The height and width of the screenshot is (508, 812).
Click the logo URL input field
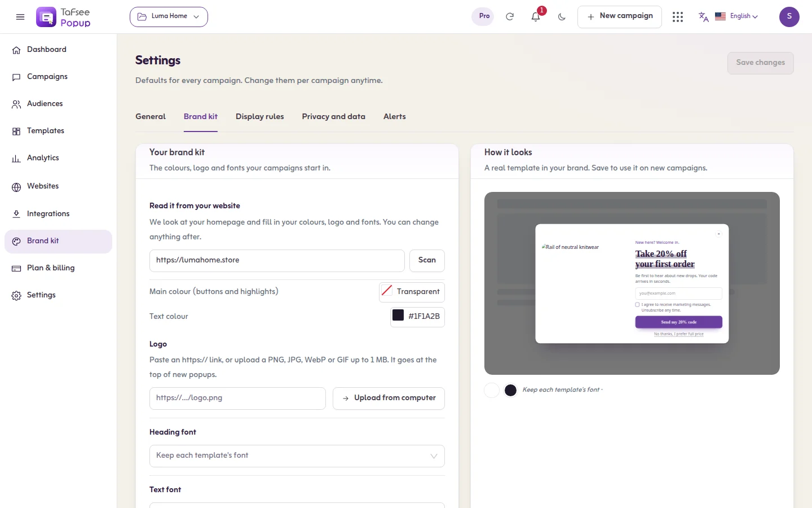(x=237, y=398)
